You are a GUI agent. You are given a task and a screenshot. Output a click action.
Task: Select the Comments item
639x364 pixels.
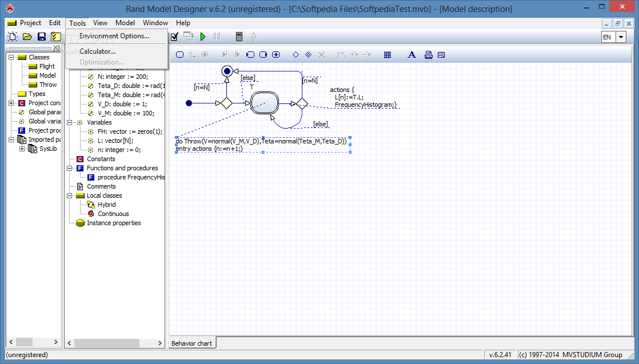coord(101,186)
